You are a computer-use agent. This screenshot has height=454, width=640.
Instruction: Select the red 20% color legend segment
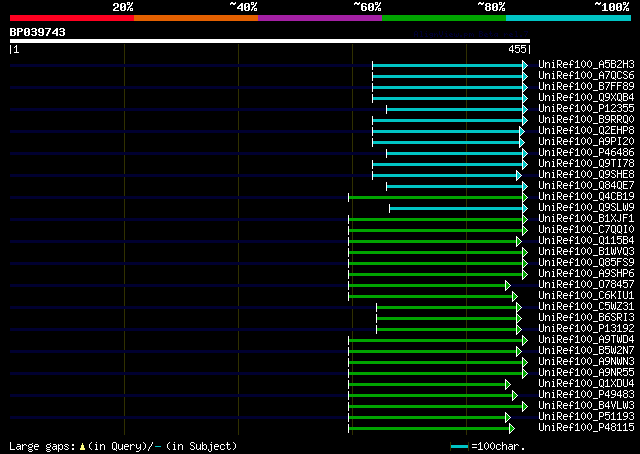point(72,18)
